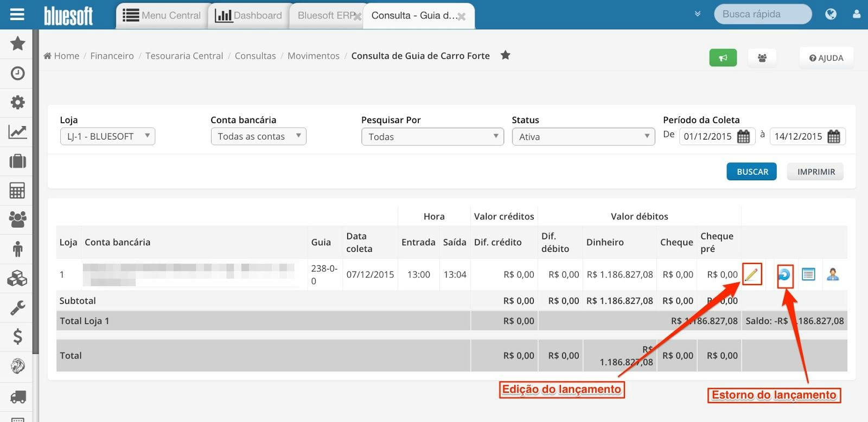This screenshot has height=422, width=868.
Task: Open the people group sidebar icon
Action: [x=18, y=219]
